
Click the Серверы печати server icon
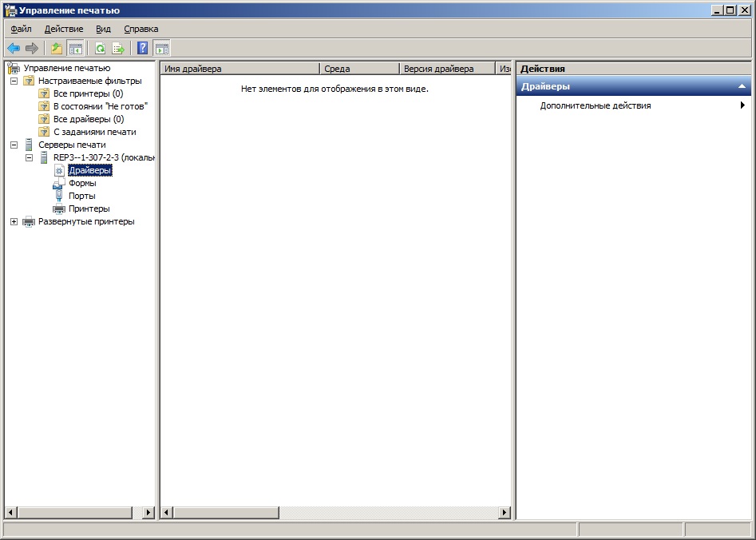coord(29,145)
